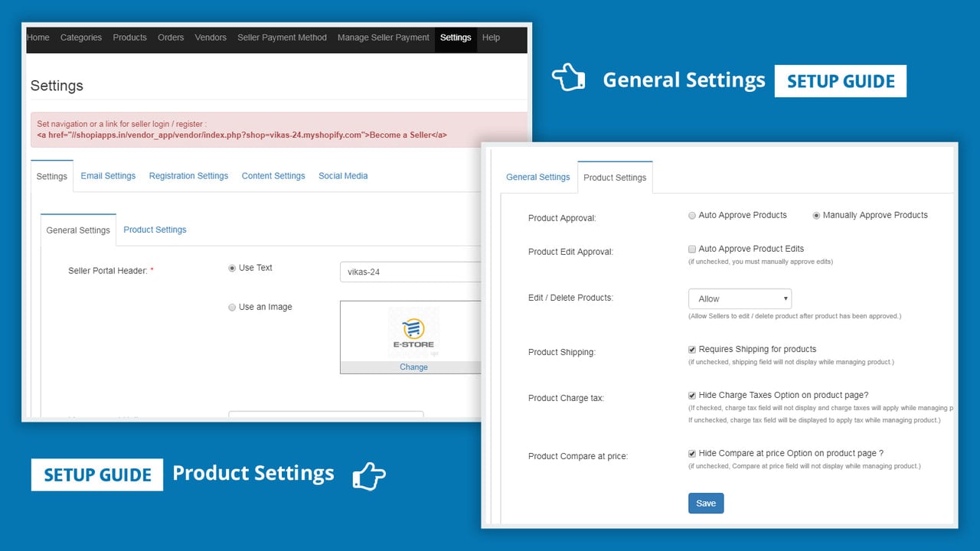Click the Seller Portal Header label
This screenshot has height=551, width=980.
click(x=111, y=271)
